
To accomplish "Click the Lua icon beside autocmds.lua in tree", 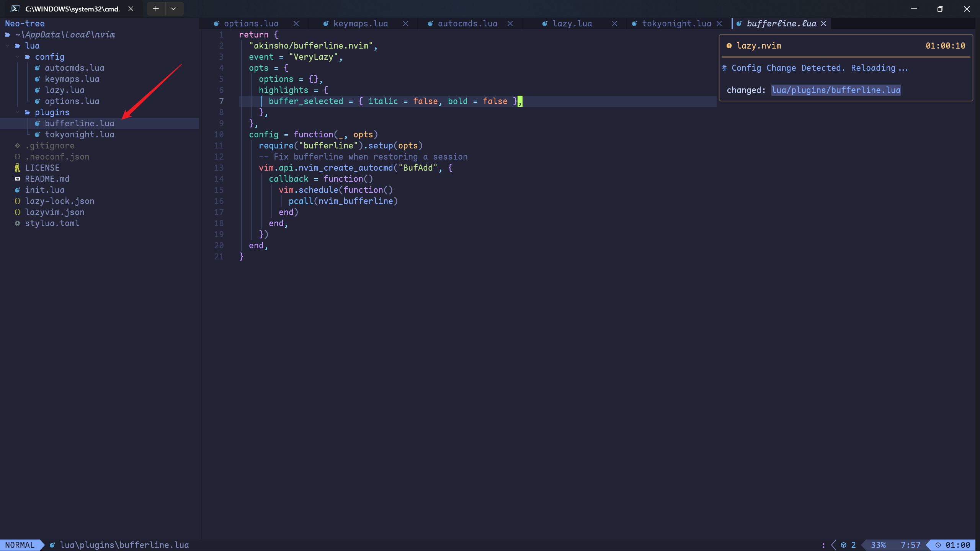I will 37,68.
